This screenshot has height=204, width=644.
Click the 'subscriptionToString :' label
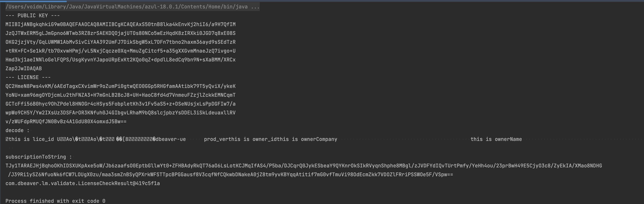point(39,157)
